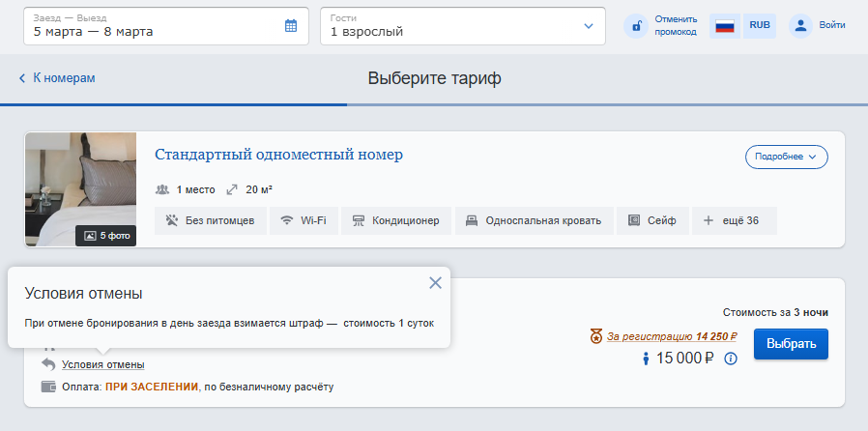Screen dimensions: 868x431
Task: Open the Условия отмены link
Action: [103, 364]
